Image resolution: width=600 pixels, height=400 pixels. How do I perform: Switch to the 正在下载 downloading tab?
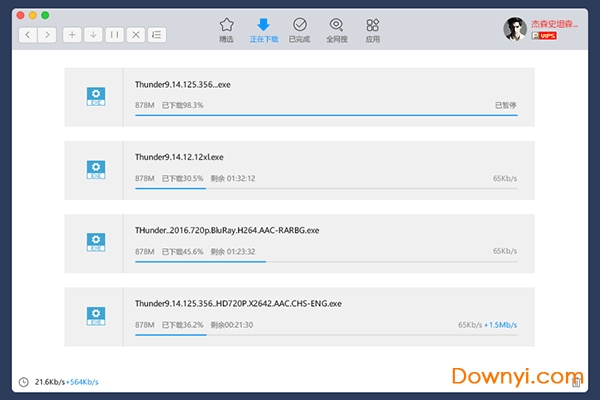tap(263, 30)
